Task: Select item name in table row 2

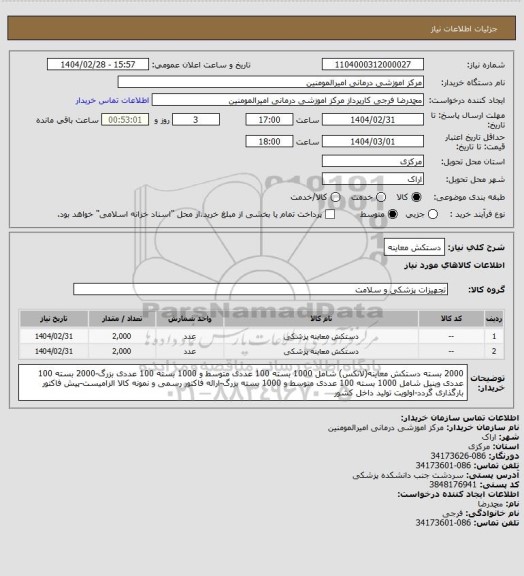Action: click(321, 351)
